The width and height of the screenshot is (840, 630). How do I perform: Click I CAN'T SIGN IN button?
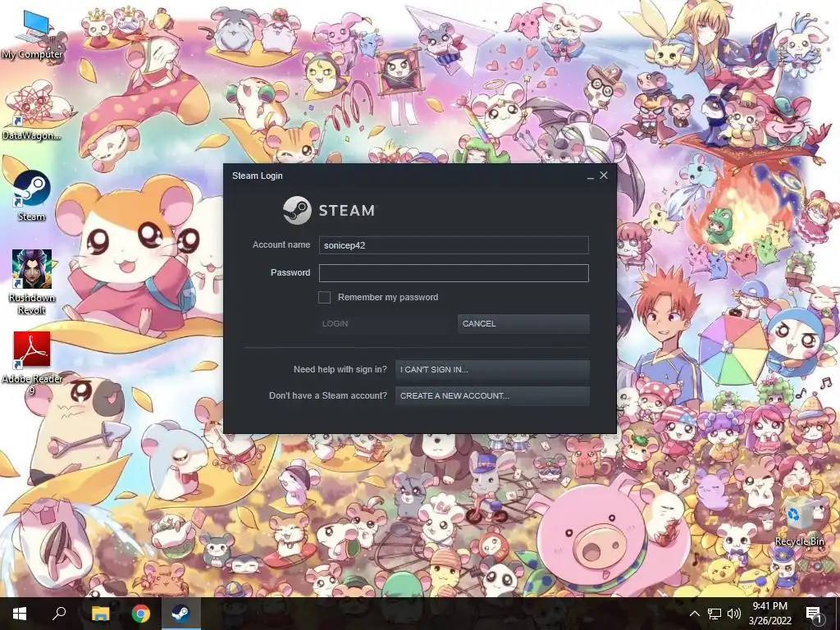tap(492, 370)
